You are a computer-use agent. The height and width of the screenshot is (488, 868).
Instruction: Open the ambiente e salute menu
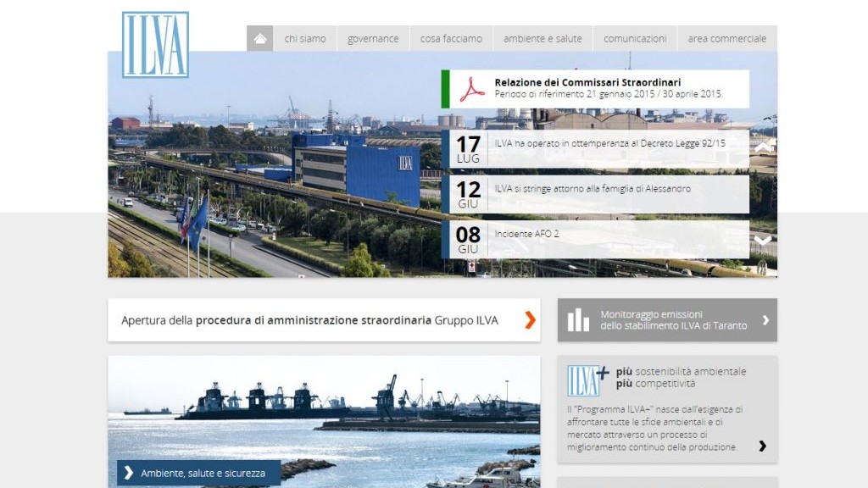(542, 39)
